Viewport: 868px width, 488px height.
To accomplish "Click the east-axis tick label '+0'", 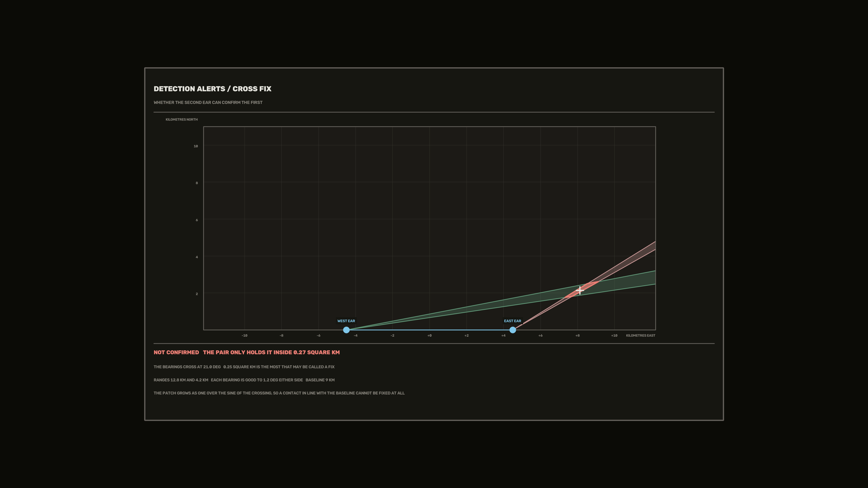I will (x=429, y=335).
